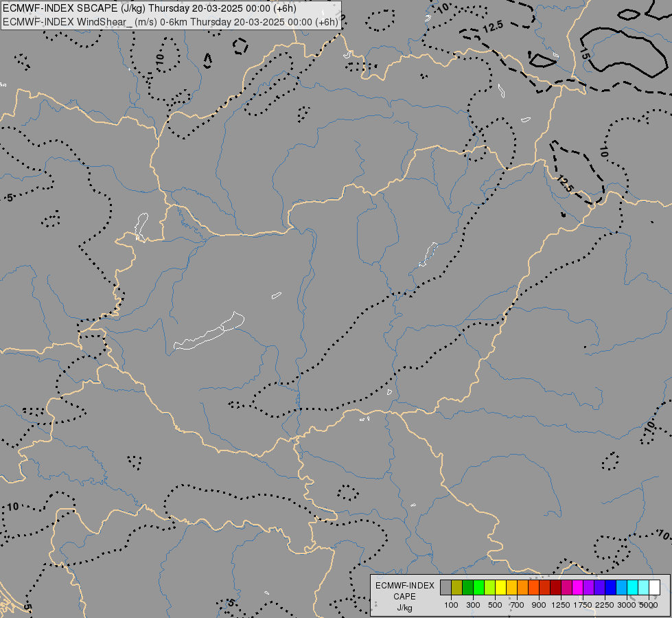The height and width of the screenshot is (618, 672).
Task: Click the bright green CAPE legend swatch
Action: [x=478, y=587]
